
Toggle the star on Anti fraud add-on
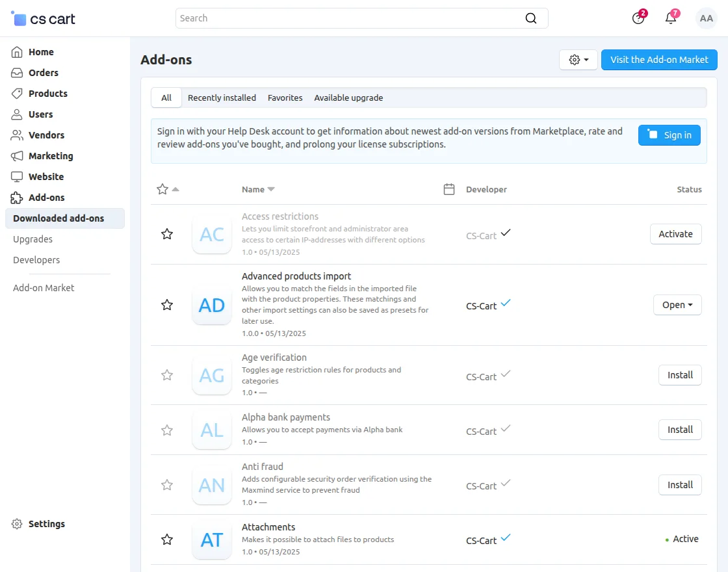[x=167, y=485]
